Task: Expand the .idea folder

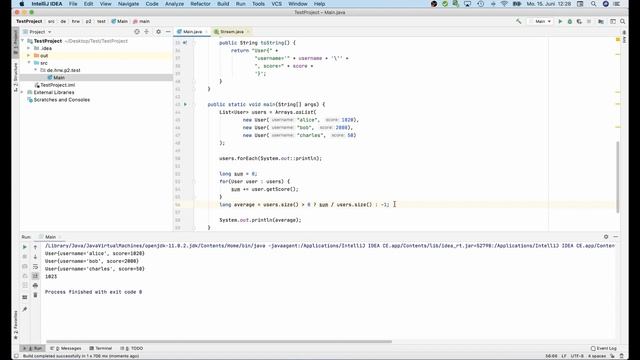Action: (x=29, y=48)
